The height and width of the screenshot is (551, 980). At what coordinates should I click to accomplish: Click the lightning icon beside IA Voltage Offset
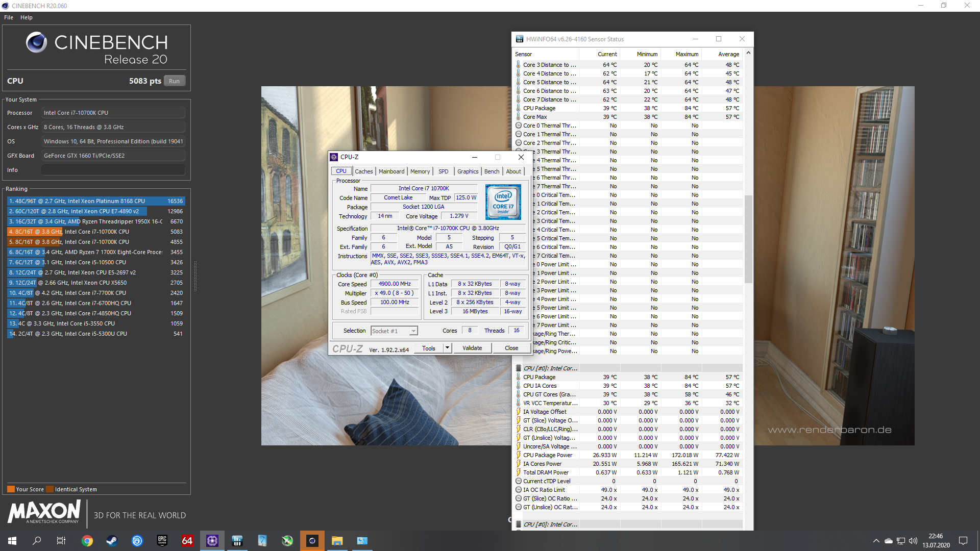click(x=519, y=412)
